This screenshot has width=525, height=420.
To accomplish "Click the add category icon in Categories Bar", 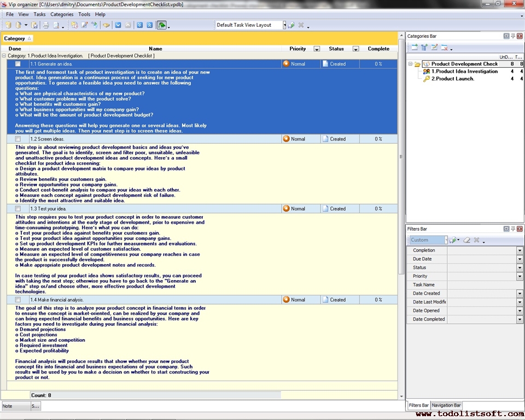I will [x=415, y=48].
